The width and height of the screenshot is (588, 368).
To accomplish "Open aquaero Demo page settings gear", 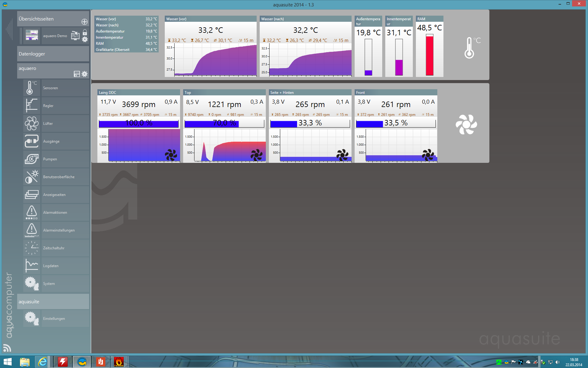I will coord(85,39).
